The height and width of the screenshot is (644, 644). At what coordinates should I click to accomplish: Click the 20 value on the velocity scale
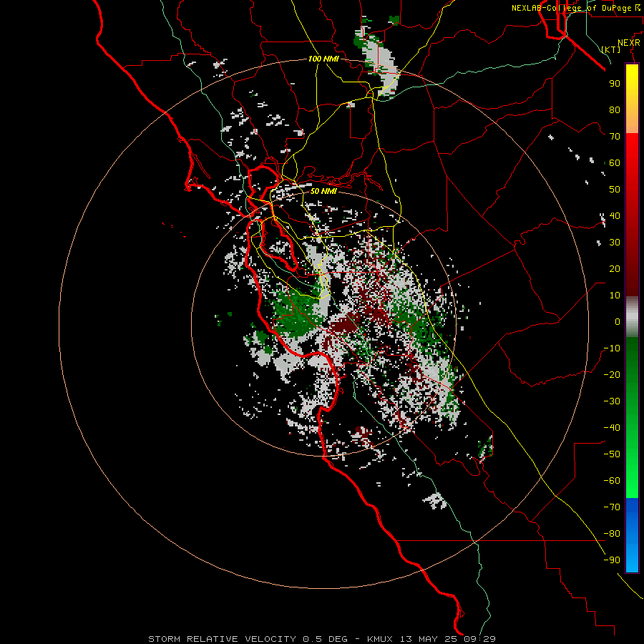click(615, 268)
